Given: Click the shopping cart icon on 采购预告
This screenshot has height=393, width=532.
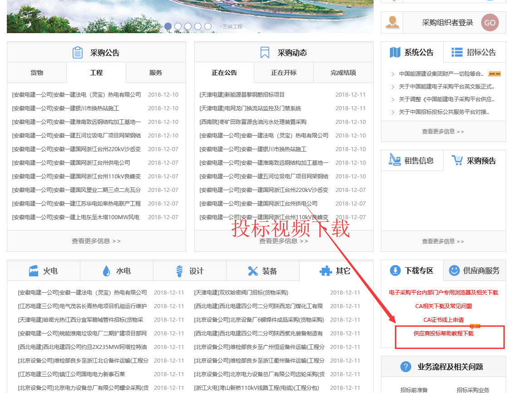Looking at the screenshot, I should click(457, 160).
